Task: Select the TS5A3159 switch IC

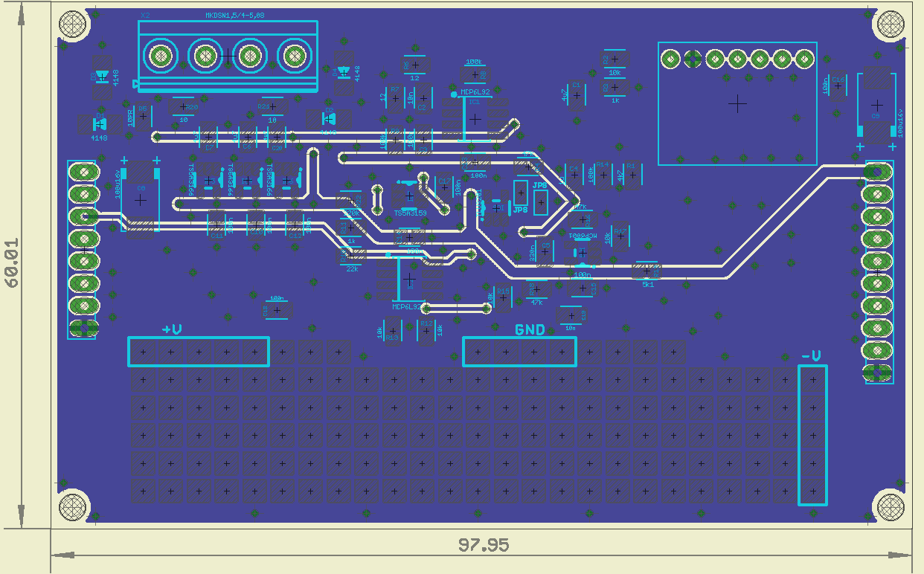Action: pyautogui.click(x=408, y=196)
